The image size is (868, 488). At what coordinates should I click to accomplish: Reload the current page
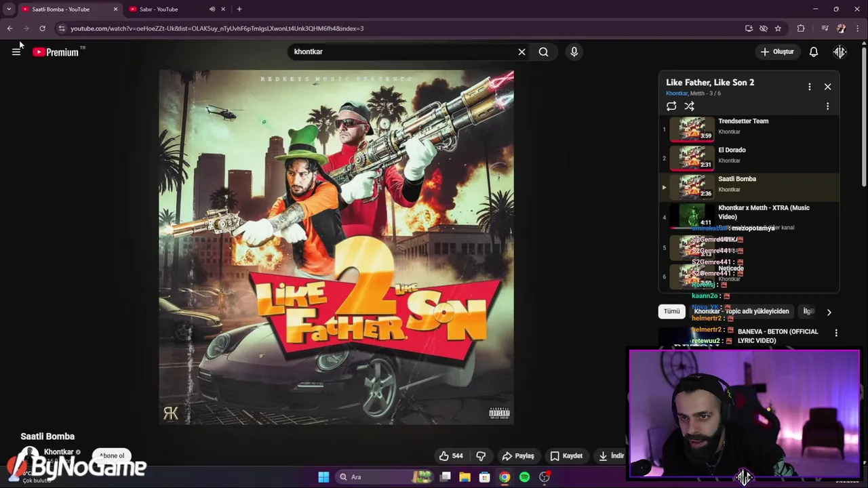[x=42, y=28]
